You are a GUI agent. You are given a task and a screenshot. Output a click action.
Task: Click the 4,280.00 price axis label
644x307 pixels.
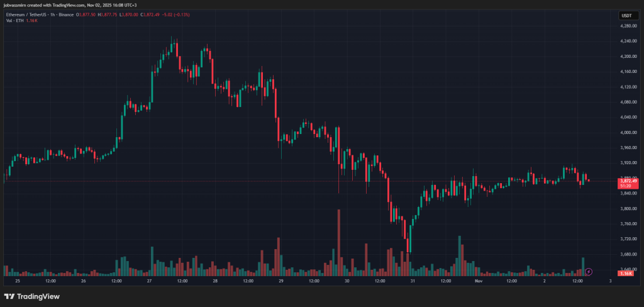(627, 26)
